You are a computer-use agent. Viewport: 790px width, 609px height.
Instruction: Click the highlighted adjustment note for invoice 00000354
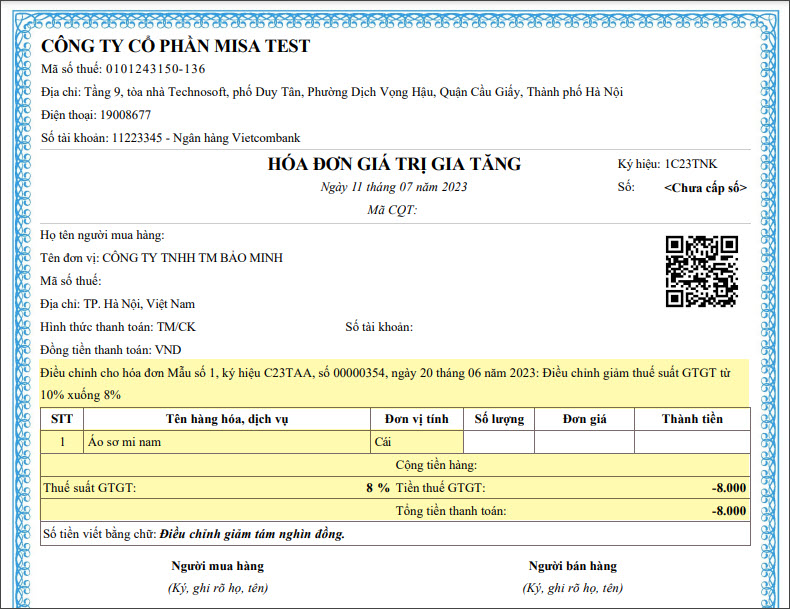coord(394,383)
